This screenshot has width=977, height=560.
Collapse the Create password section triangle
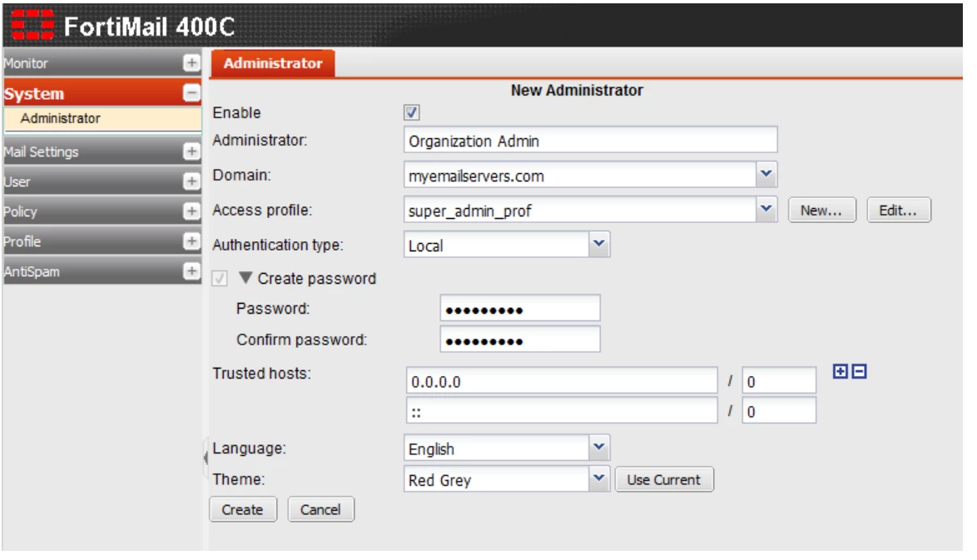pyautogui.click(x=245, y=278)
